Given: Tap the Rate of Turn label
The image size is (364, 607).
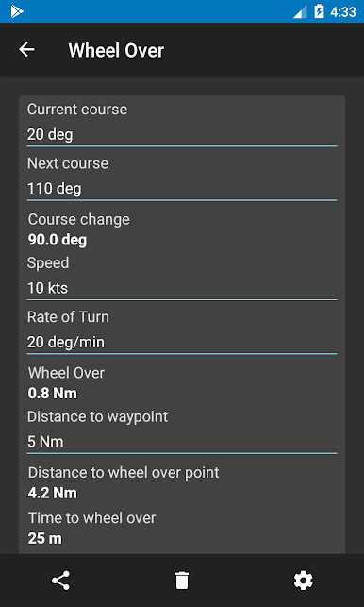Looking at the screenshot, I should (x=68, y=317).
